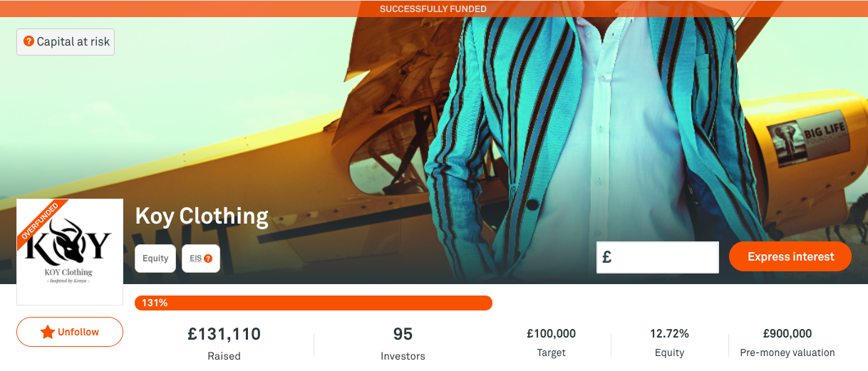Image resolution: width=868 pixels, height=371 pixels.
Task: Click the 12.72% Equity figure
Action: [x=669, y=333]
